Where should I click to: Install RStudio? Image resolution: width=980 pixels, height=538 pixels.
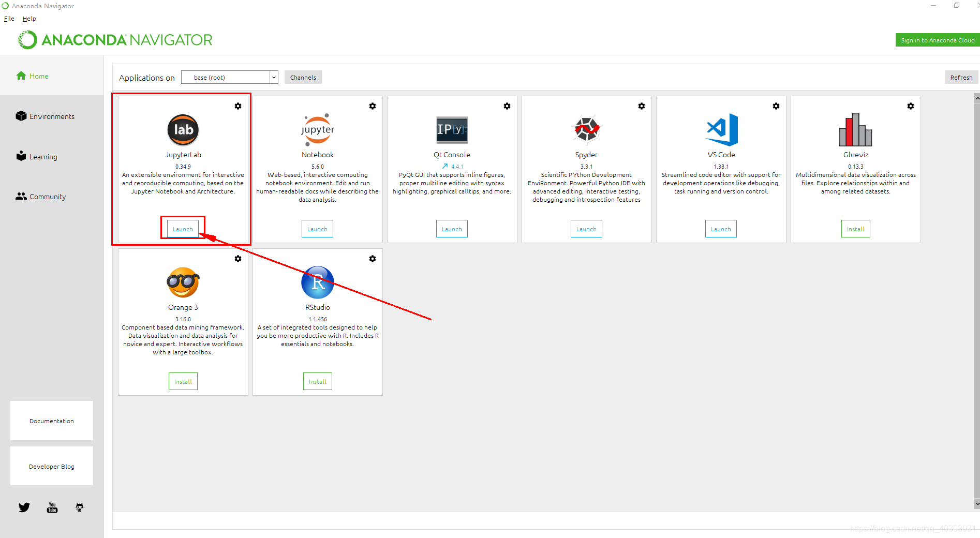point(318,382)
